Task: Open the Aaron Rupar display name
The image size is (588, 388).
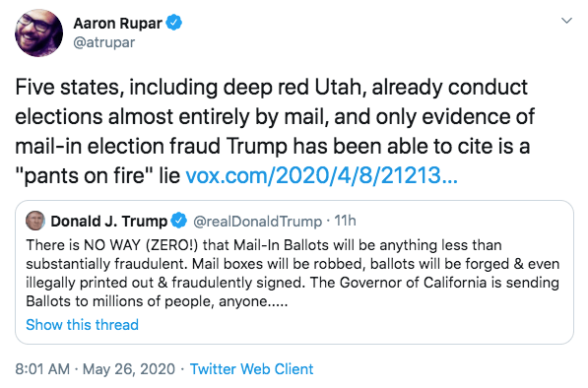Action: pyautogui.click(x=118, y=24)
